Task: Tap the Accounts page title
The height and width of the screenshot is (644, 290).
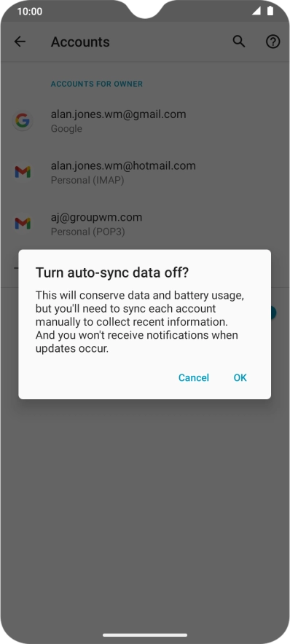Action: (x=80, y=42)
